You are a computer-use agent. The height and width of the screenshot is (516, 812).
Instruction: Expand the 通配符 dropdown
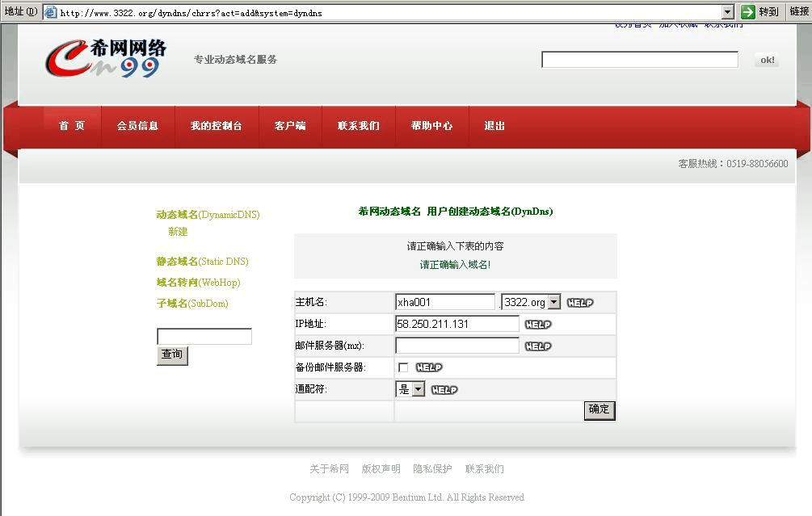pyautogui.click(x=418, y=389)
